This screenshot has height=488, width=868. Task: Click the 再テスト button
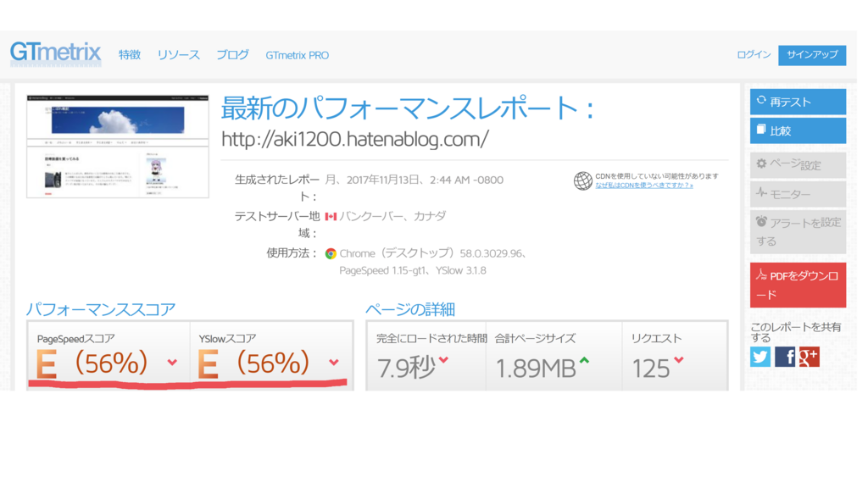[798, 102]
